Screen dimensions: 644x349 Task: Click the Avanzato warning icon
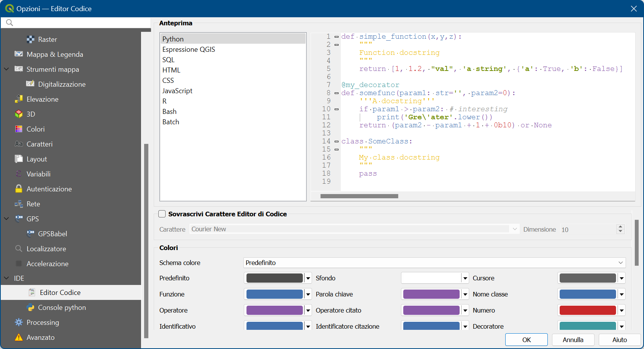tap(19, 337)
